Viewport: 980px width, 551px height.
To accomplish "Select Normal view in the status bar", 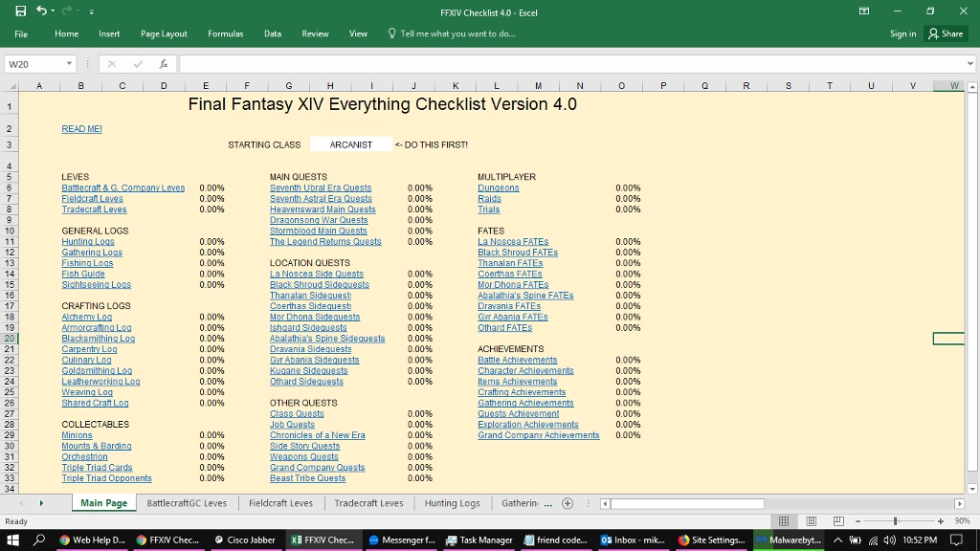I will [x=785, y=521].
